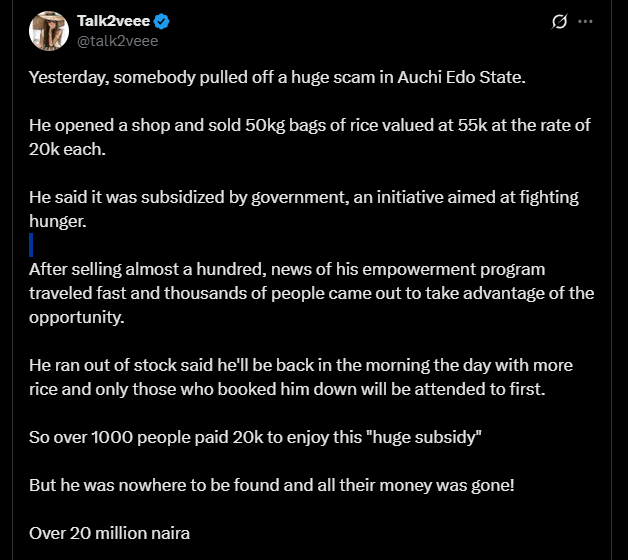This screenshot has height=560, width=628.
Task: Click the words 'Auchi Edo State'
Action: coord(460,77)
